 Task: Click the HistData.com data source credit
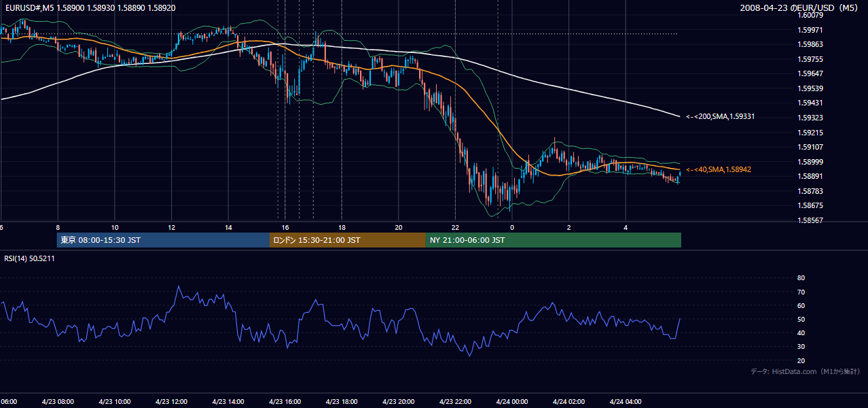pos(806,372)
